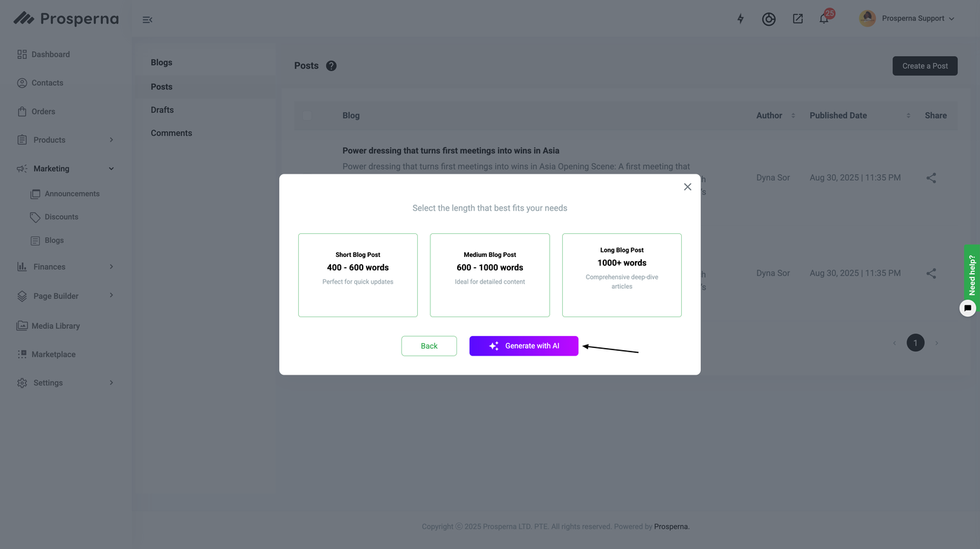Open the chat bubble help icon
This screenshot has height=549, width=980.
[x=967, y=308]
